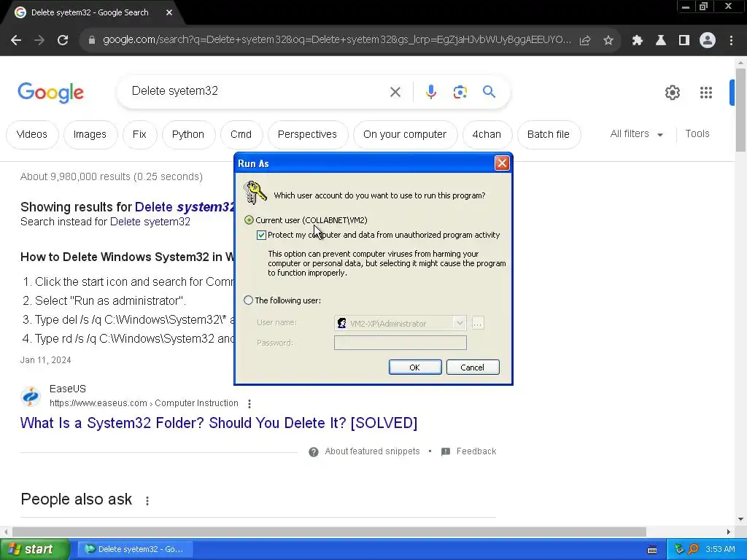Open the share page icon in address bar

585,41
